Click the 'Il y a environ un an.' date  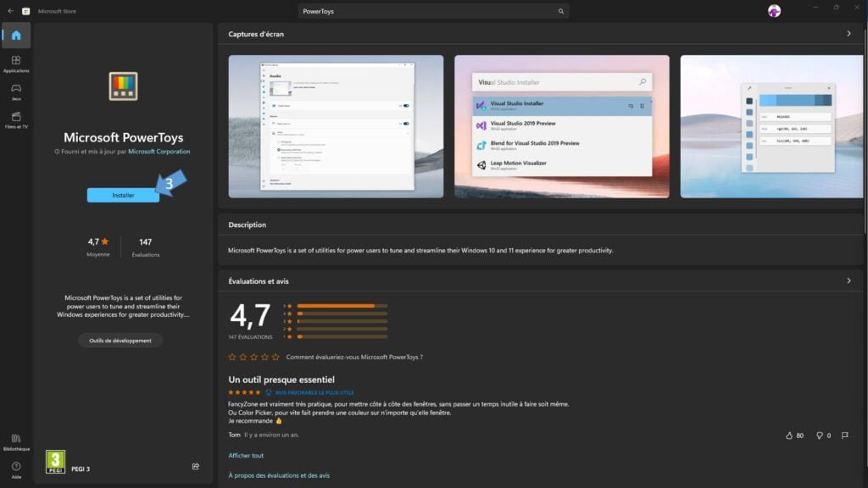(x=271, y=435)
